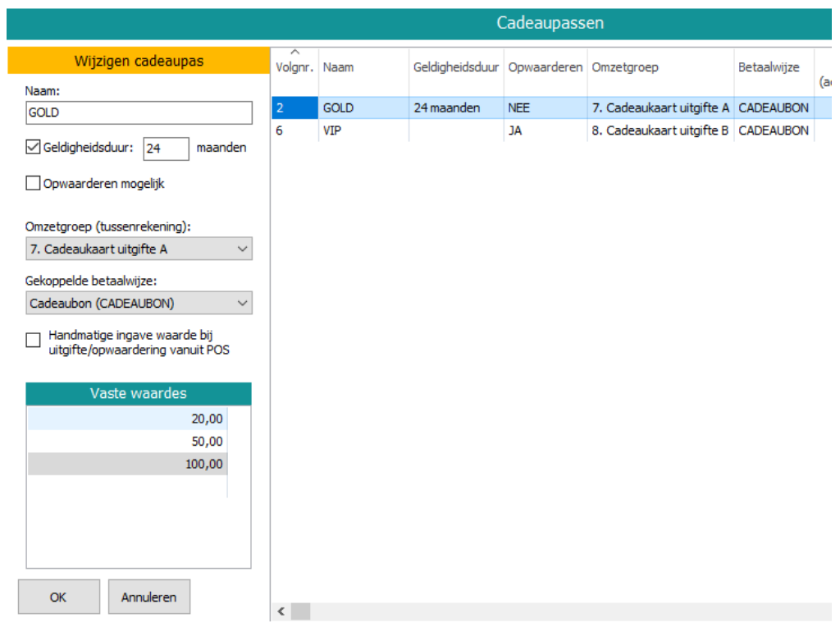Select the 20,00 fixed value
840x627 pixels.
[x=127, y=419]
